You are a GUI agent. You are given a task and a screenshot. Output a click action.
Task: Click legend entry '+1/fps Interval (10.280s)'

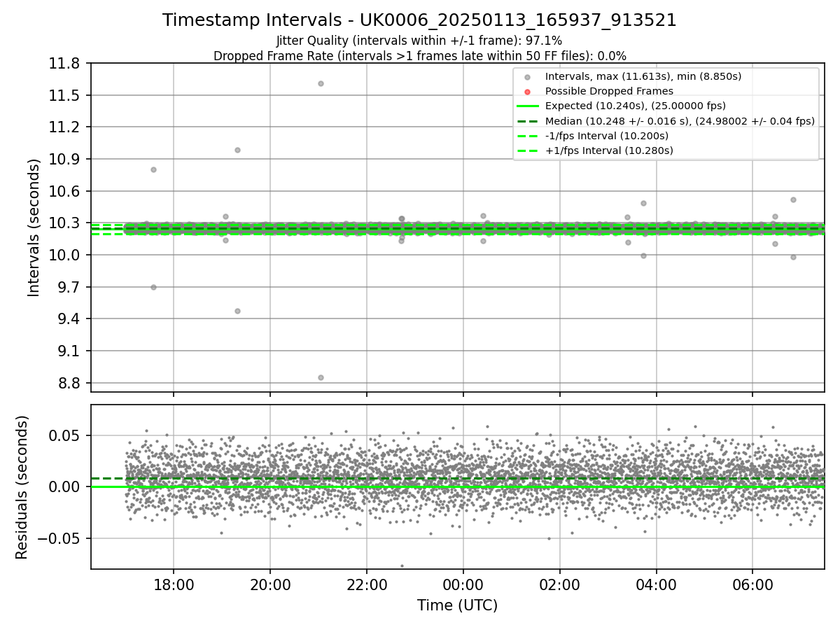point(609,150)
